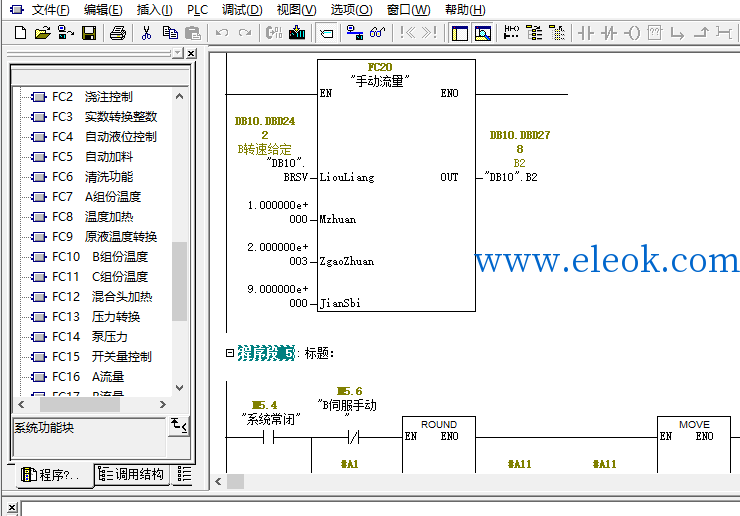This screenshot has width=740, height=516.
Task: Insert a normally closed contact
Action: (609, 33)
